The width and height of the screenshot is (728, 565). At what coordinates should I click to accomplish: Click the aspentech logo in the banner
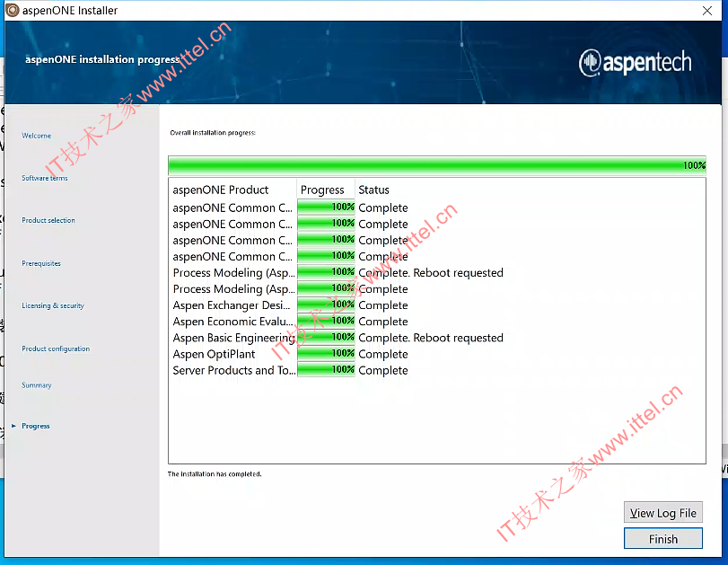coord(636,63)
